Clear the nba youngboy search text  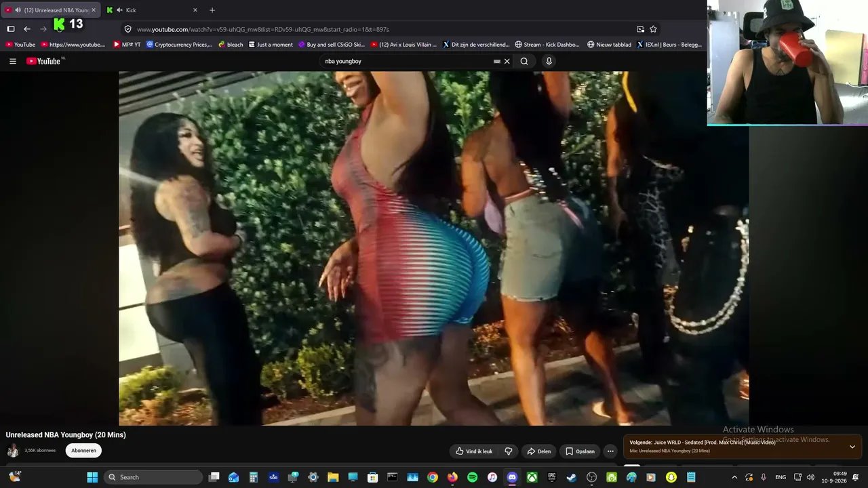coord(507,61)
